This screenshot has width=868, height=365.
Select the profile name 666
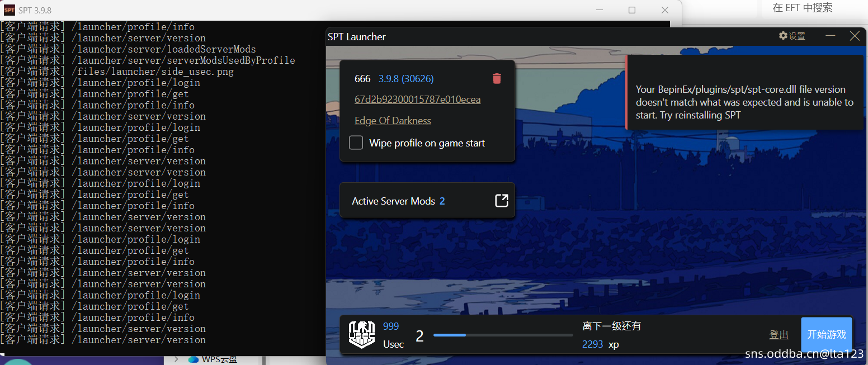coord(362,79)
